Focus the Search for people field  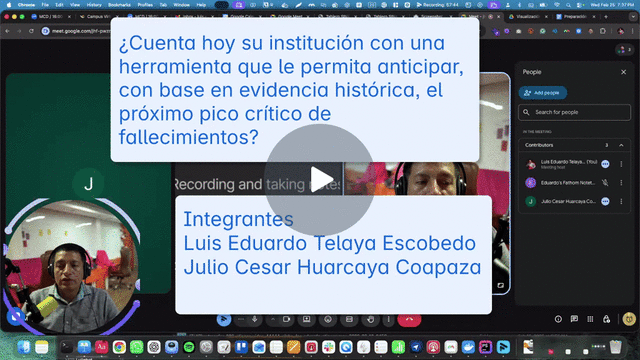(x=574, y=112)
